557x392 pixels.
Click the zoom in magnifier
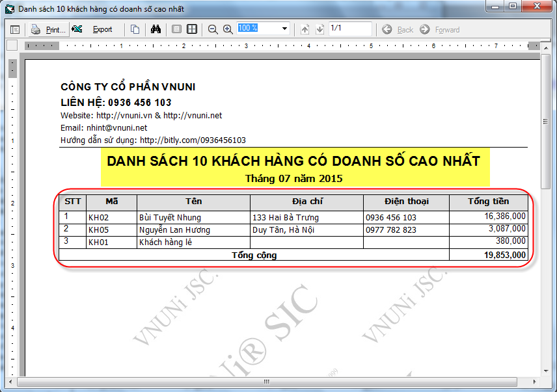click(228, 30)
